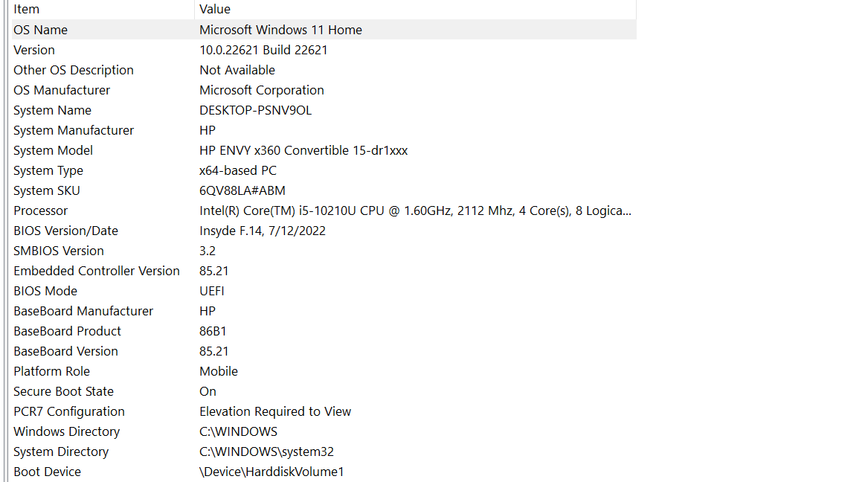Click the Embedded Controller Version row
Viewport: 868px width, 482px height.
point(324,271)
